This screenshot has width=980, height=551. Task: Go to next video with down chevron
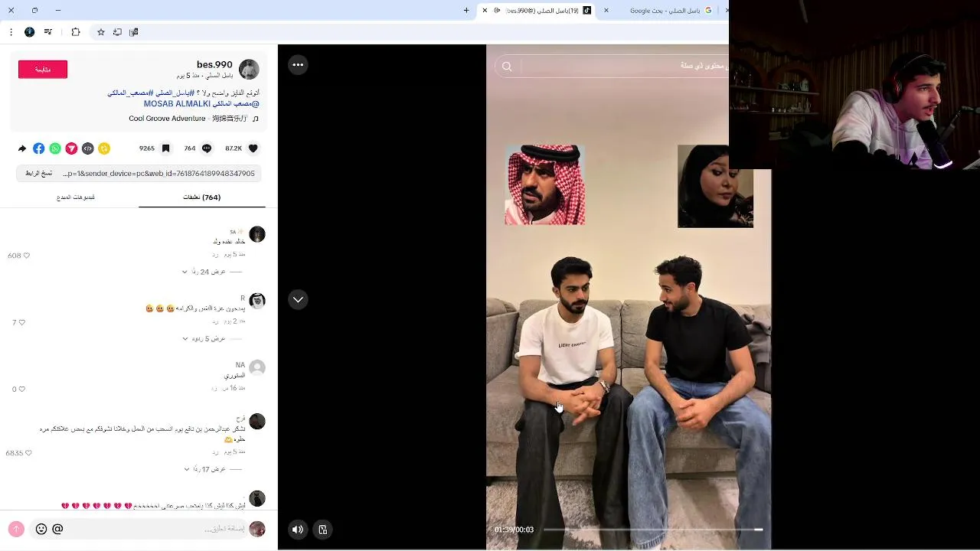click(298, 299)
